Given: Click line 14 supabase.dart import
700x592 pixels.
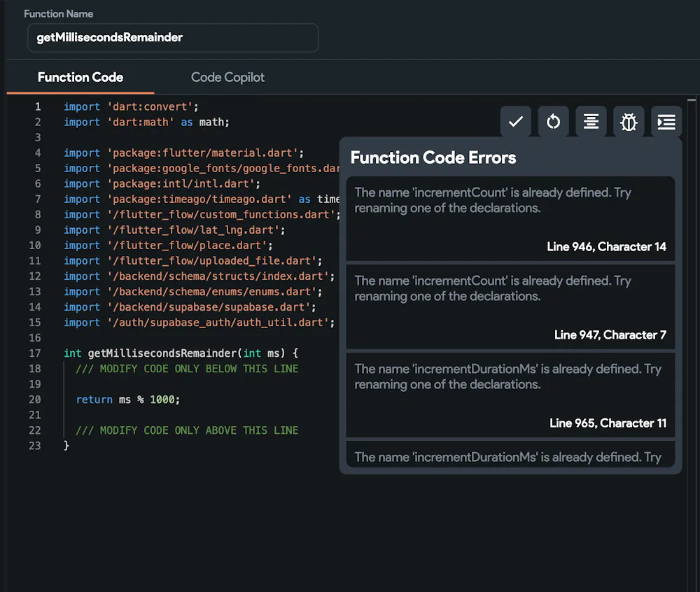Looking at the screenshot, I should click(190, 307).
